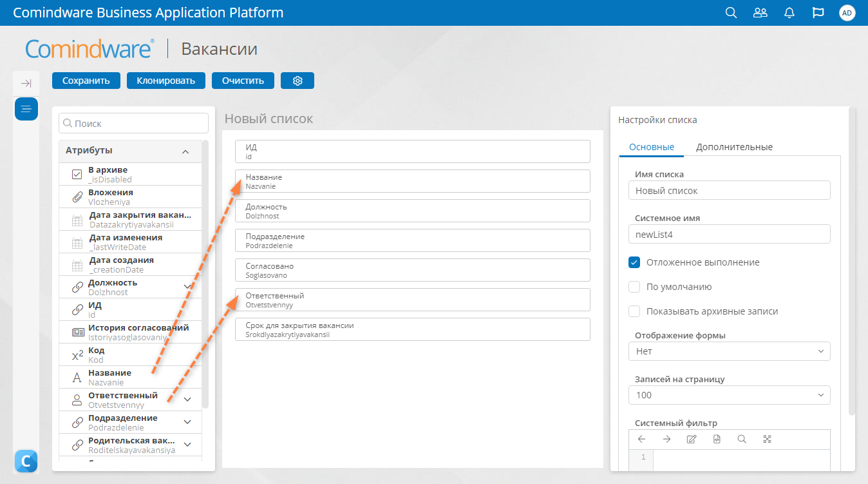Expand the Подразделение attribute chevron
868x484 pixels.
point(187,422)
